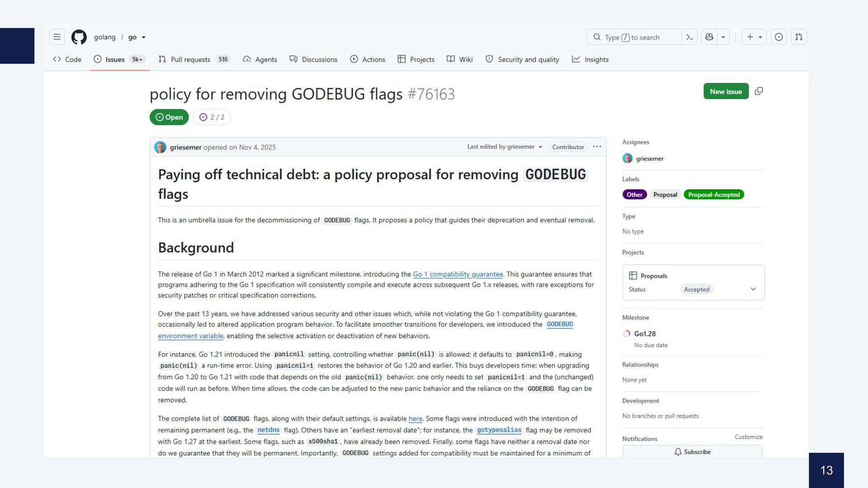Expand the Proposals project details chevron

pos(753,289)
